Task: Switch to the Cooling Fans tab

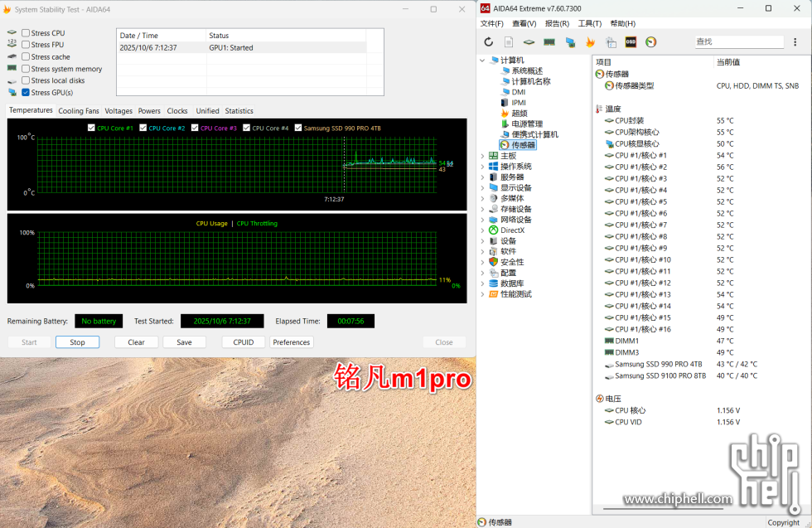Action: click(79, 111)
